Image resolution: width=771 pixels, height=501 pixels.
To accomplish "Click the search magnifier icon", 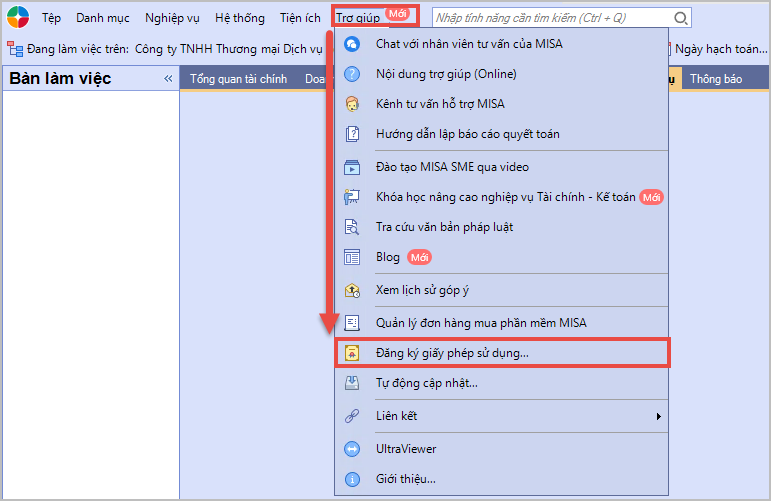I will pyautogui.click(x=680, y=18).
